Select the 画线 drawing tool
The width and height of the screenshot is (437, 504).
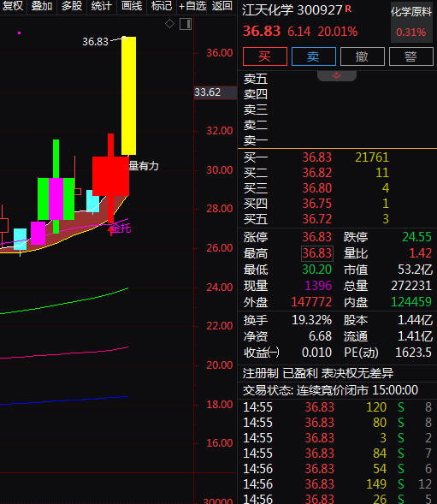click(132, 6)
